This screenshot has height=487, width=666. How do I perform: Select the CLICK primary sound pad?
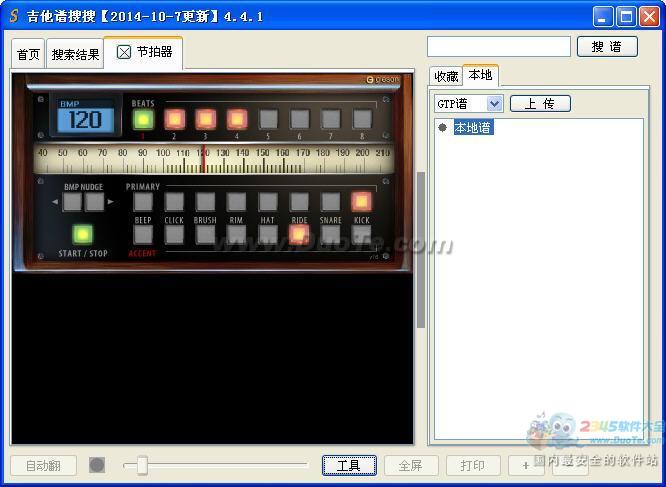[174, 201]
